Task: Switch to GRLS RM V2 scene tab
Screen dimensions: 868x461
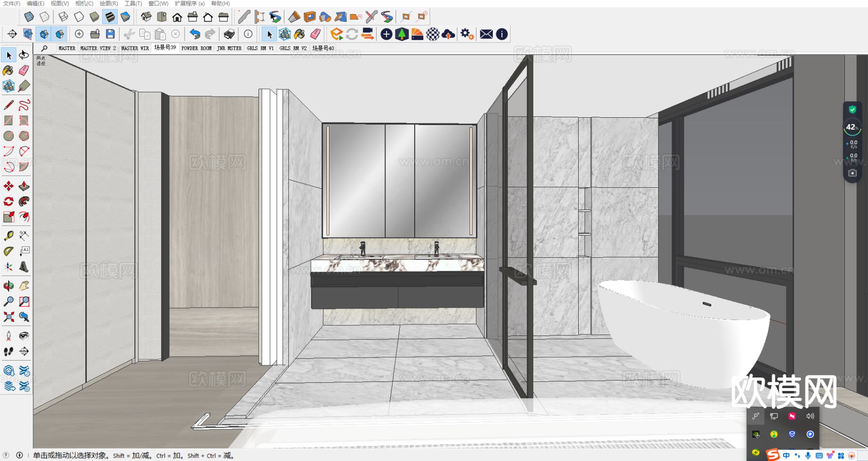Action: tap(293, 48)
